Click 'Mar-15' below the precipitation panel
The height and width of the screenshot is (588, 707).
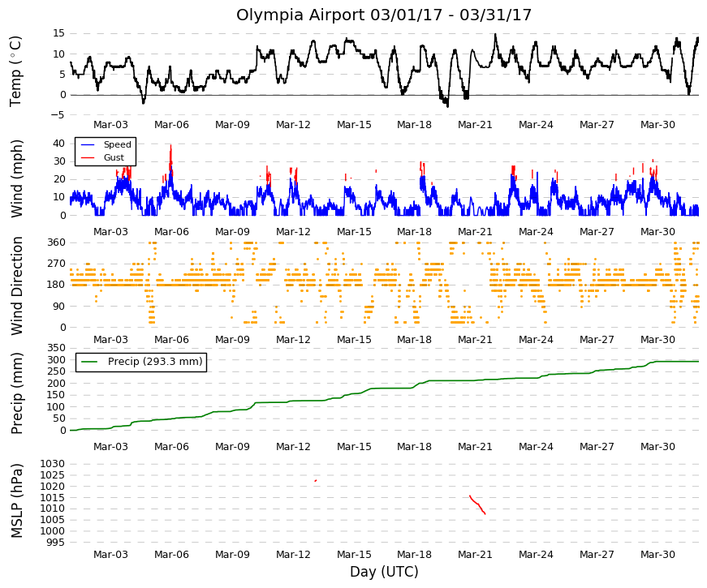(354, 447)
